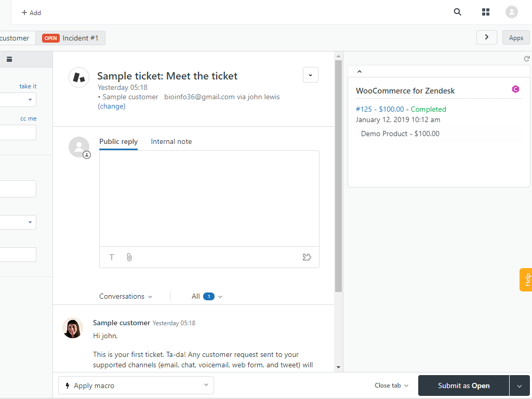Open the Apply macro dropdown
The height and width of the screenshot is (399, 532).
point(136,385)
